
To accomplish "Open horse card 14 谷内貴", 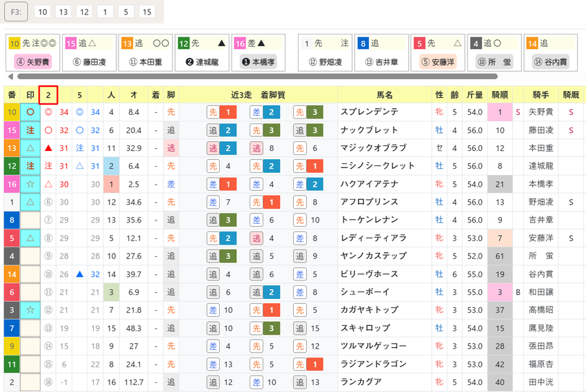I will click(551, 52).
